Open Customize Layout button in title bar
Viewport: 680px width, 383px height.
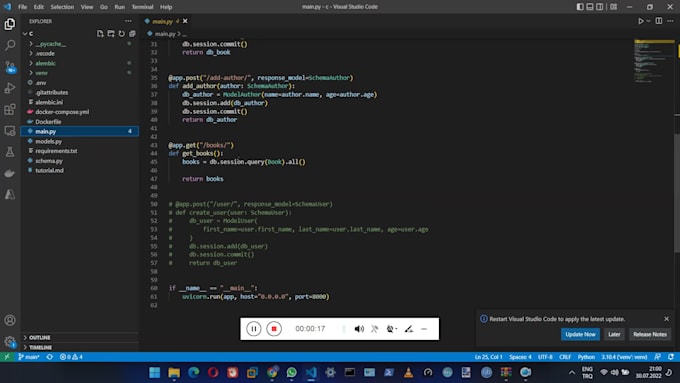pyautogui.click(x=613, y=7)
